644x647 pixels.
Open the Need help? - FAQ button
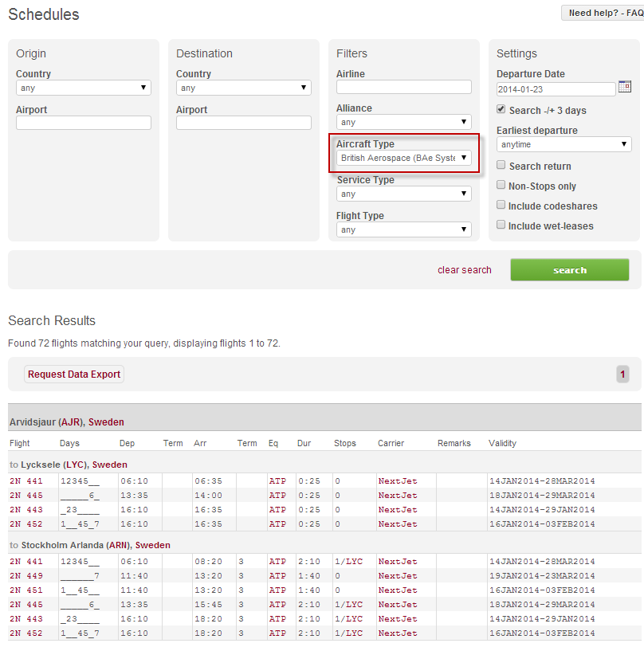coord(601,13)
